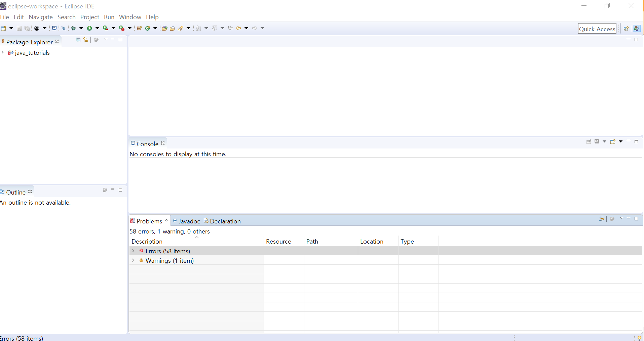Click the Save All toolbar icon
Image resolution: width=644 pixels, height=341 pixels.
pos(27,29)
